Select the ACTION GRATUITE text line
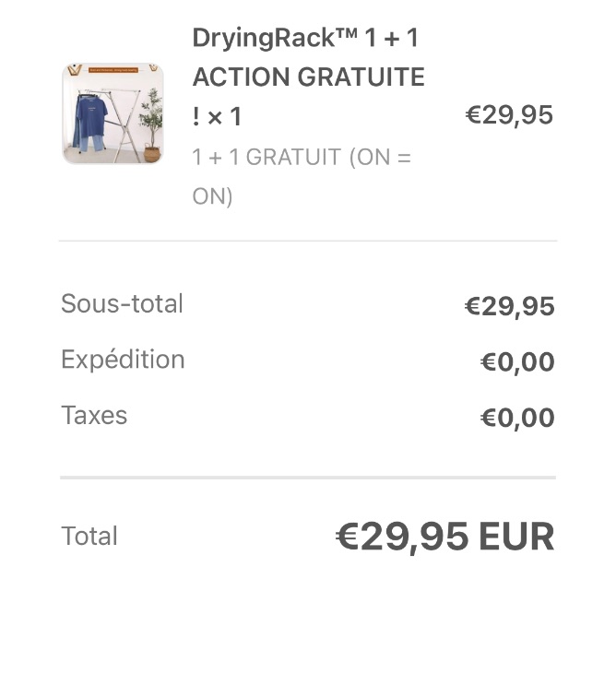Image resolution: width=616 pixels, height=697 pixels. [308, 77]
